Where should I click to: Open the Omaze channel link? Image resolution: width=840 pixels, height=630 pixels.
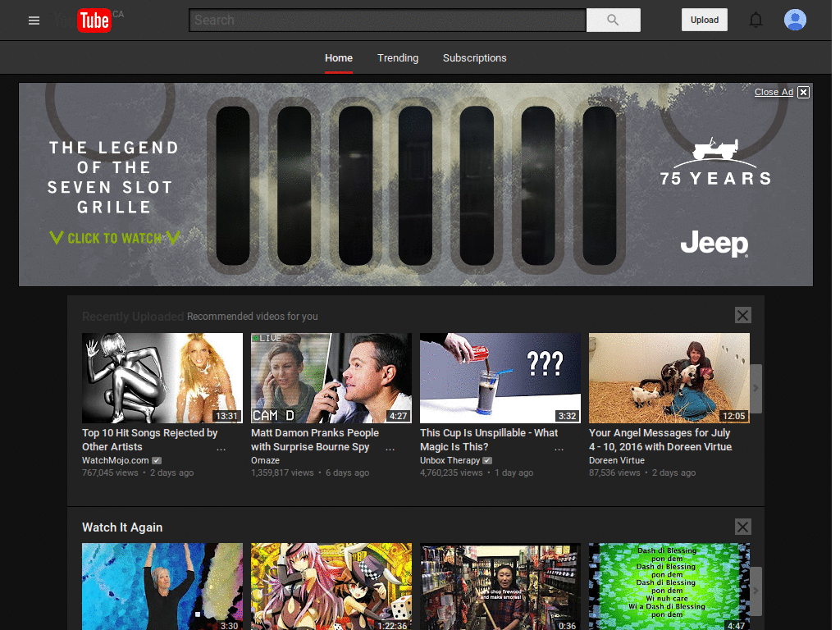point(265,460)
